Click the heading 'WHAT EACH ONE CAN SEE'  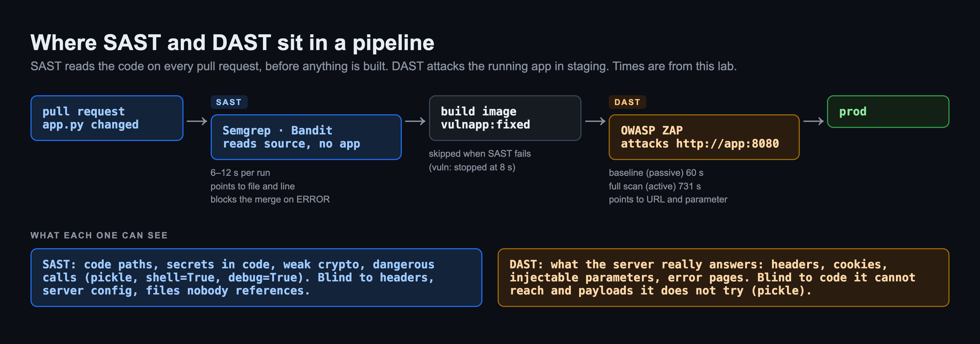click(99, 235)
